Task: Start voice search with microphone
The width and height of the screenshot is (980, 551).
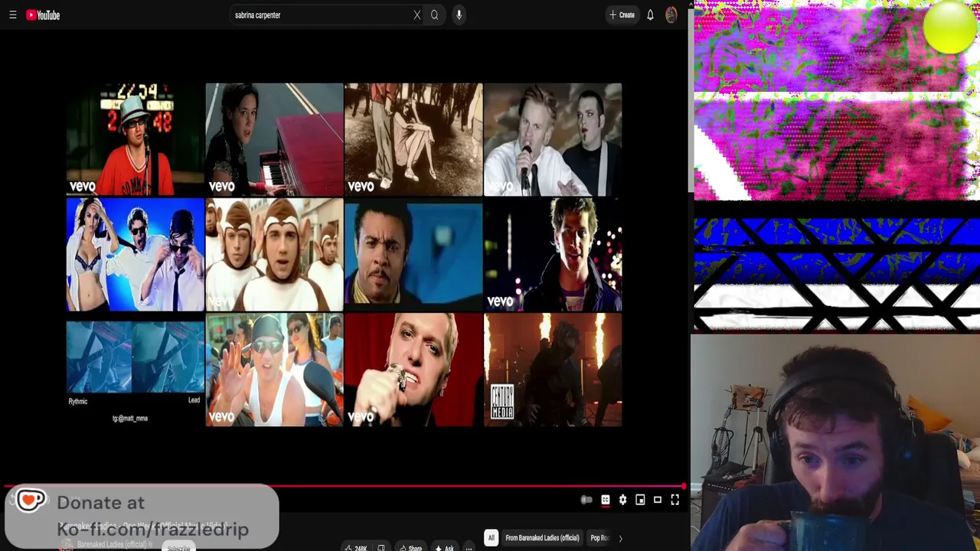Action: click(459, 15)
